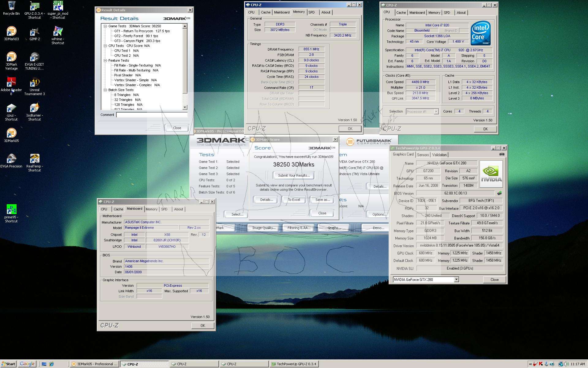The image size is (588, 368).
Task: Open Internet Explorer quick launch icon
Action: [51, 364]
